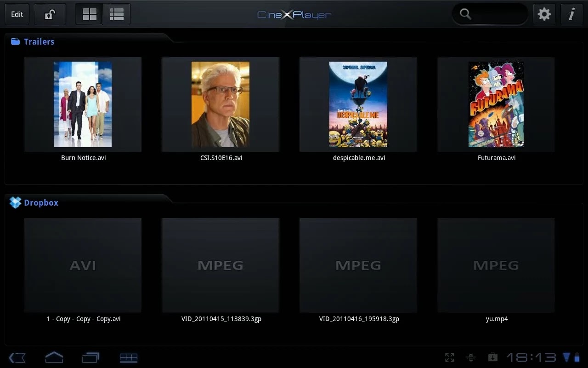
Task: Open MPEG tile for yu.mp4
Action: 496,265
